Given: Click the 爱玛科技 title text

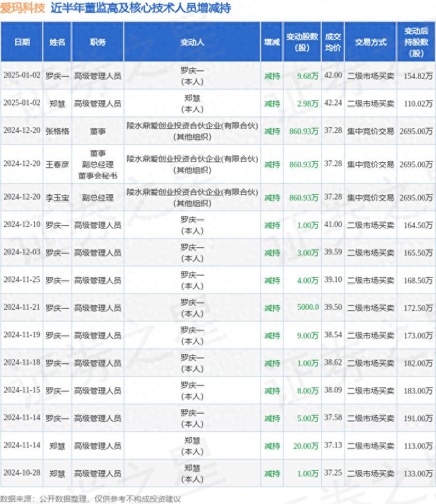Looking at the screenshot, I should click(23, 8).
